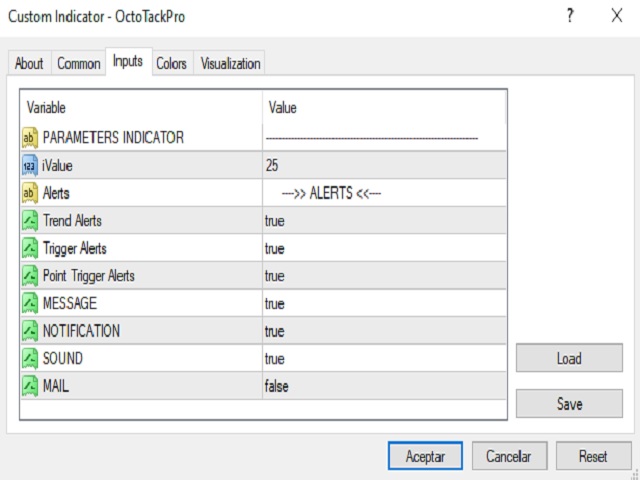Select the NOTIFICATION row label
Screen dimensions: 640x480
pos(81,331)
